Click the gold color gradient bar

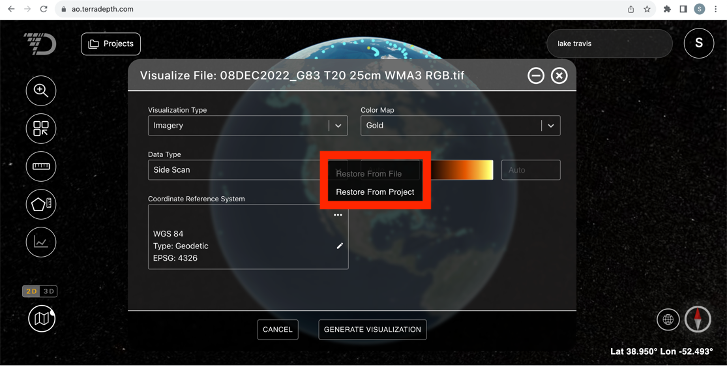tap(462, 170)
